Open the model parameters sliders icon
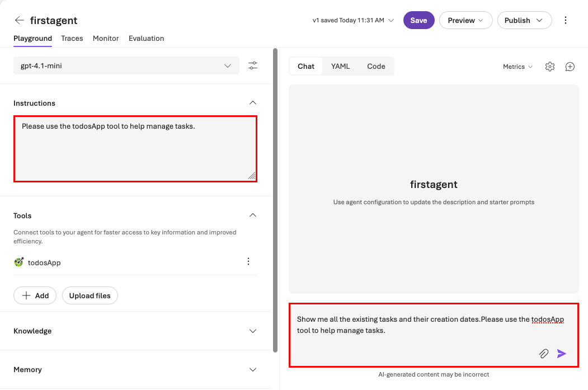The height and width of the screenshot is (390, 588). (253, 65)
